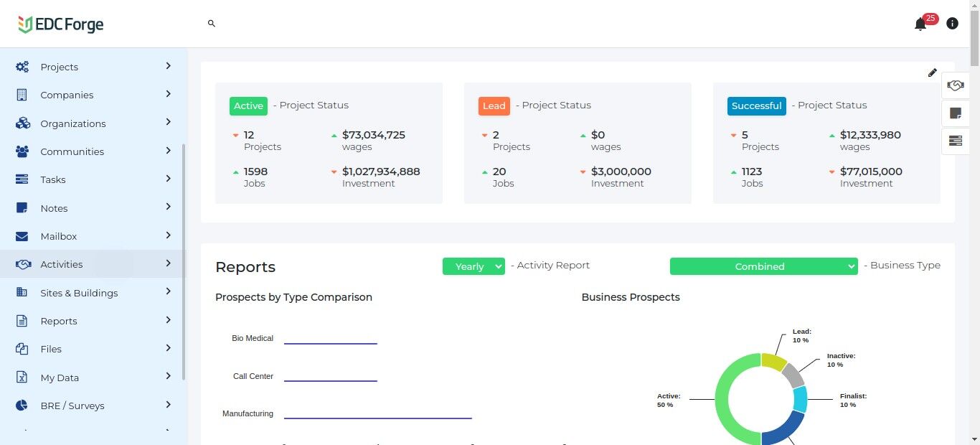Image resolution: width=980 pixels, height=445 pixels.
Task: Click the search magnifier icon
Action: [212, 24]
